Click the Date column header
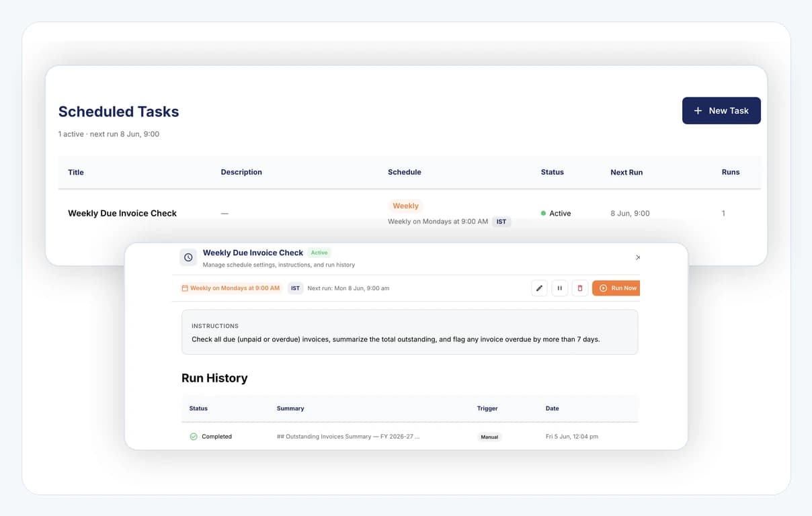This screenshot has height=516, width=812. pyautogui.click(x=553, y=408)
